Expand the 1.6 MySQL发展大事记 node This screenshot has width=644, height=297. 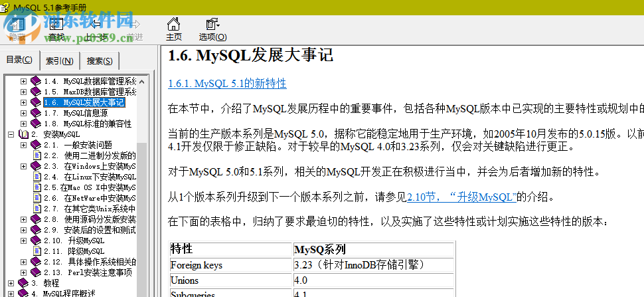coord(23,102)
